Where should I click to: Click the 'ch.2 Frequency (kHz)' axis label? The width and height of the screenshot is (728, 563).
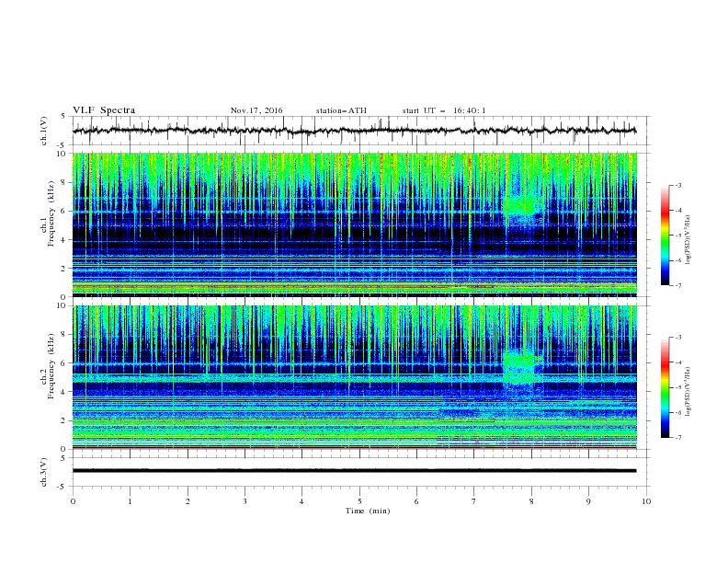(x=48, y=366)
